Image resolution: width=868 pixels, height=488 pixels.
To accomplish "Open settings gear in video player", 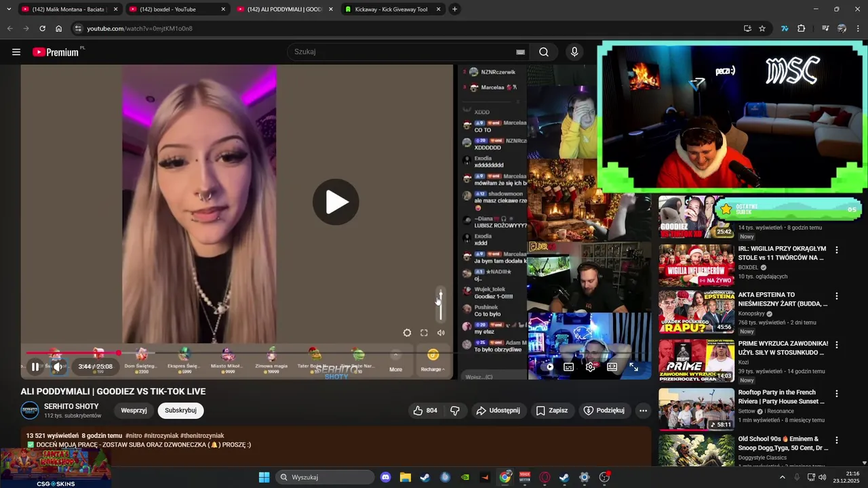I will click(x=591, y=367).
